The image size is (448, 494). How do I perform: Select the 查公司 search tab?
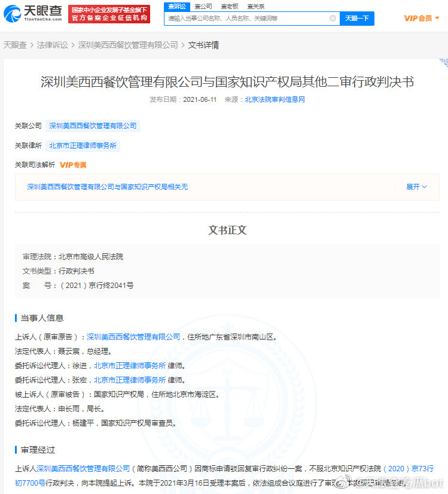point(203,7)
